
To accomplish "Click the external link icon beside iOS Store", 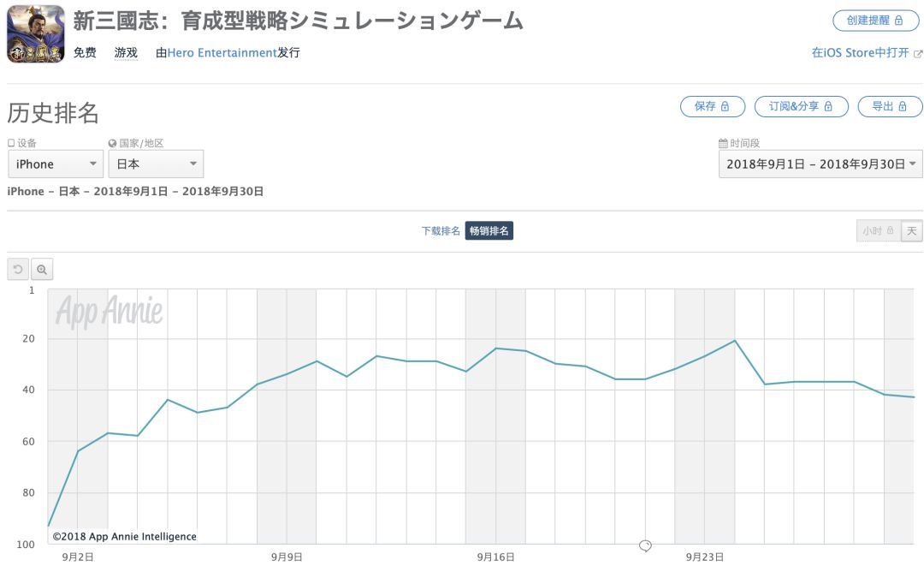I will 918,53.
